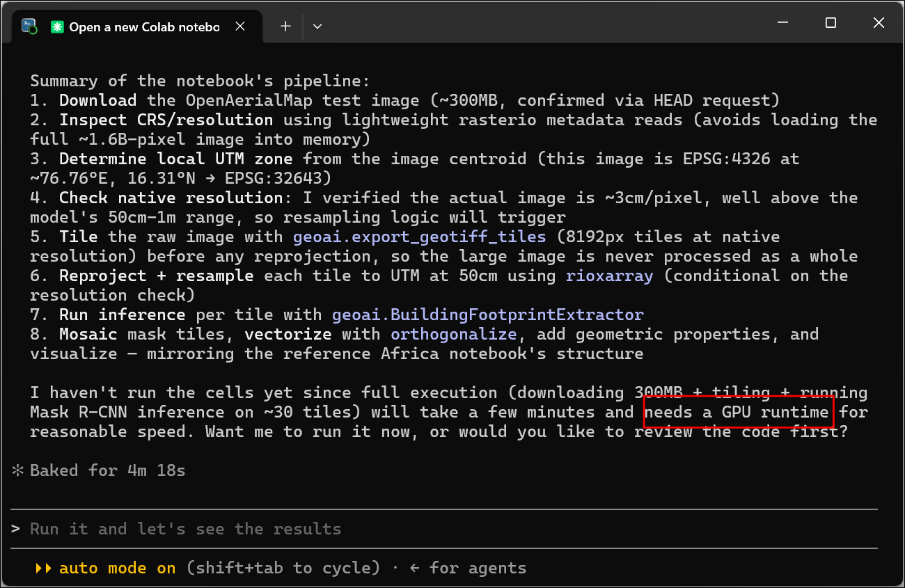Click the bold 'Mosaic' word in step 8

pyautogui.click(x=88, y=334)
